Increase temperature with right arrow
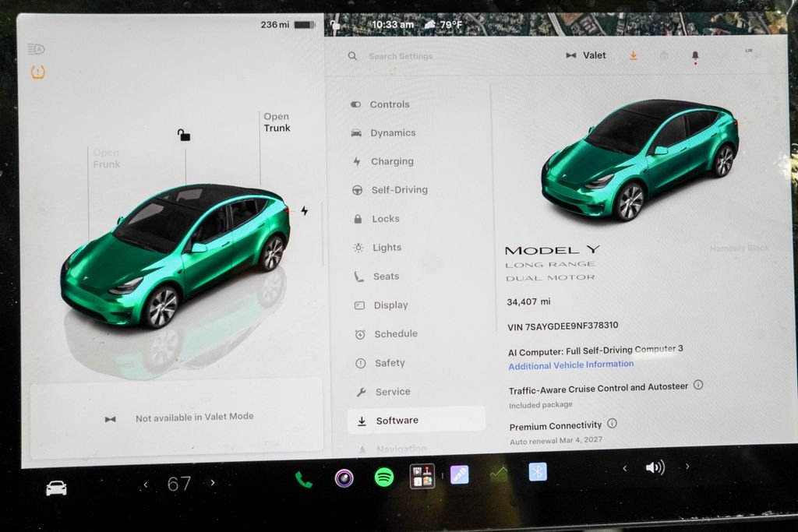The width and height of the screenshot is (798, 532). pos(213,483)
